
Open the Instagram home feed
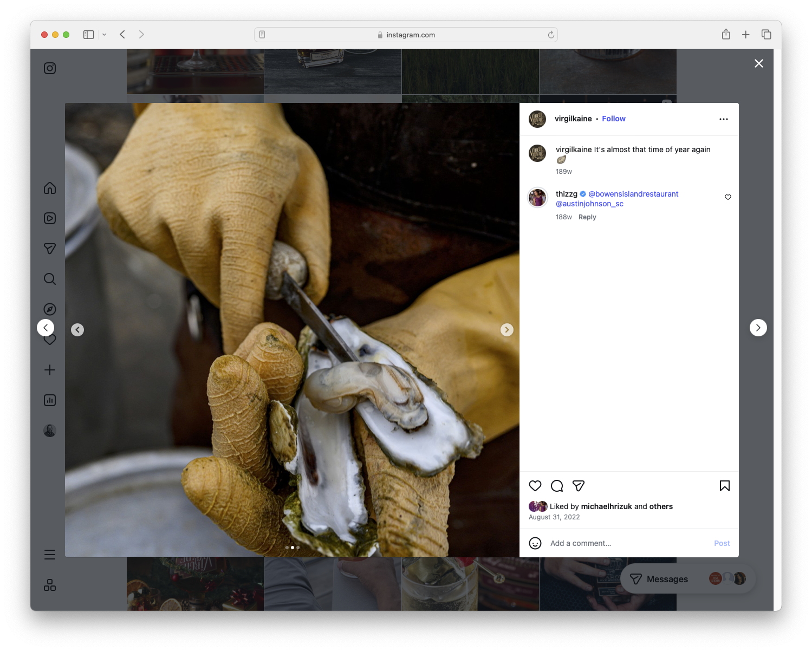pyautogui.click(x=49, y=188)
